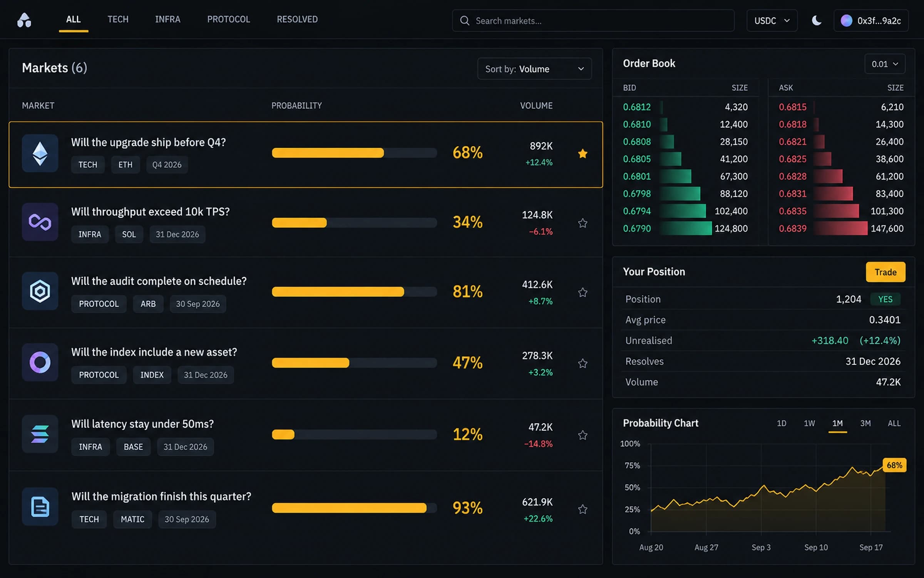Star the latency under 50ms market
The image size is (924, 578).
pos(583,435)
